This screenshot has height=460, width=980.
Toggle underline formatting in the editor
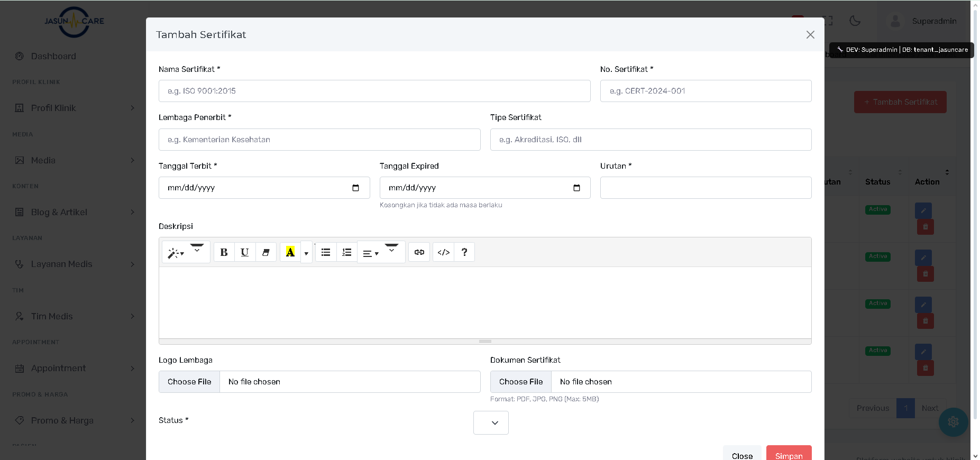tap(244, 252)
